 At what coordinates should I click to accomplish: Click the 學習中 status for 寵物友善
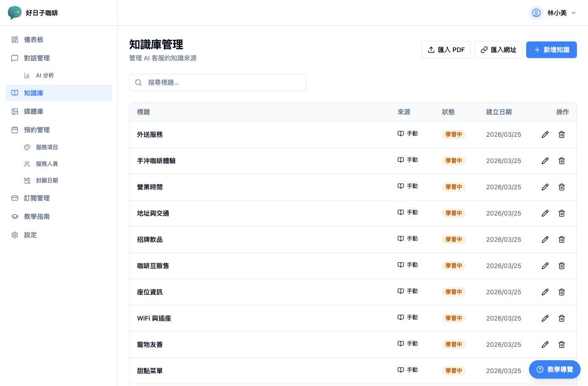click(x=453, y=344)
